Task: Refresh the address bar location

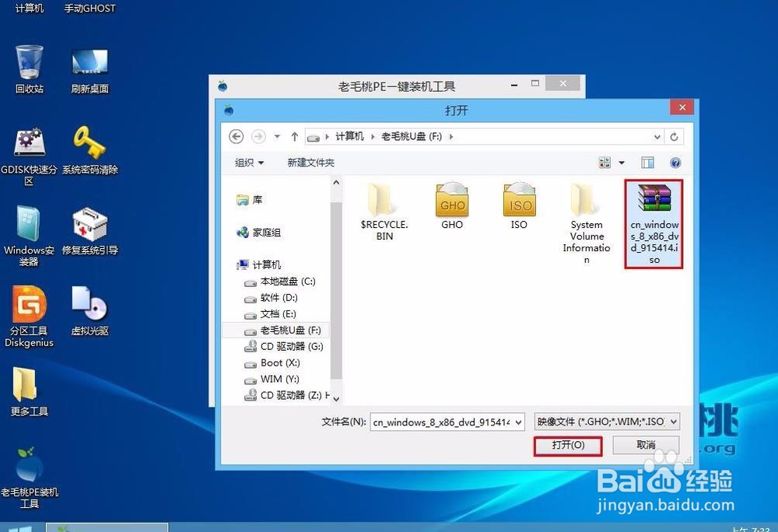Action: (674, 137)
